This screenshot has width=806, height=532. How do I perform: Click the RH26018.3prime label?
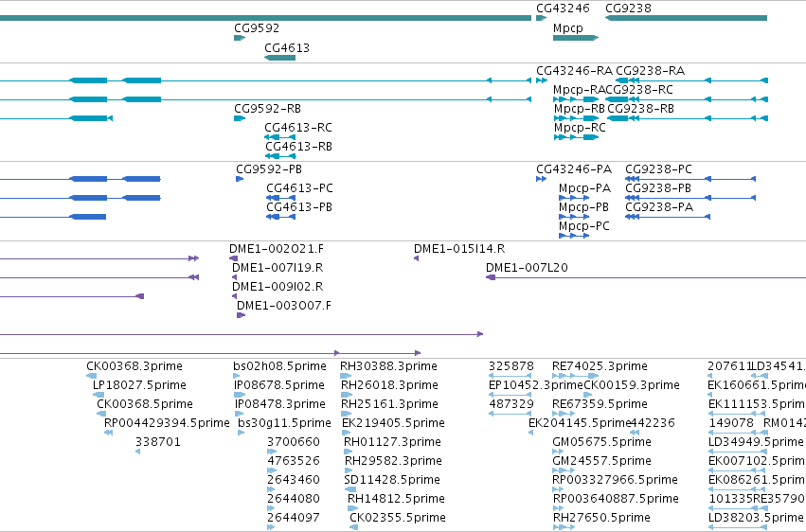[x=389, y=385]
